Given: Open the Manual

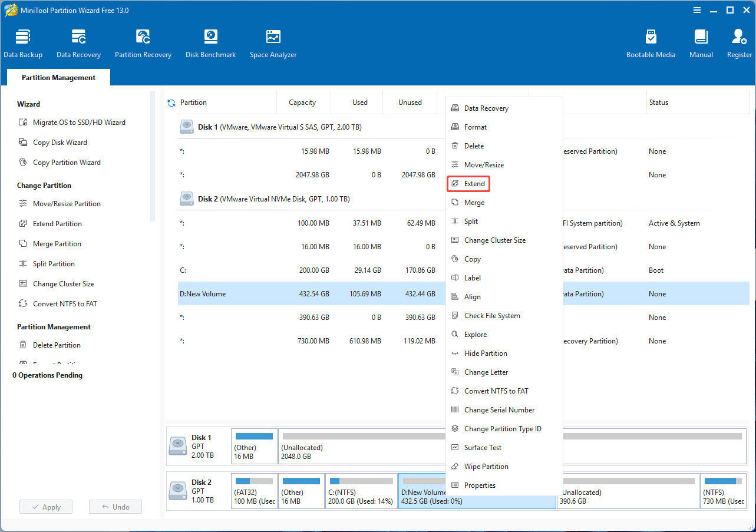Looking at the screenshot, I should pyautogui.click(x=701, y=44).
